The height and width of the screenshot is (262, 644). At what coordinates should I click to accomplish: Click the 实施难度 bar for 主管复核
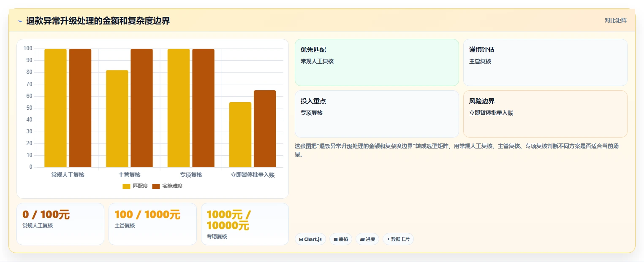[x=141, y=108]
